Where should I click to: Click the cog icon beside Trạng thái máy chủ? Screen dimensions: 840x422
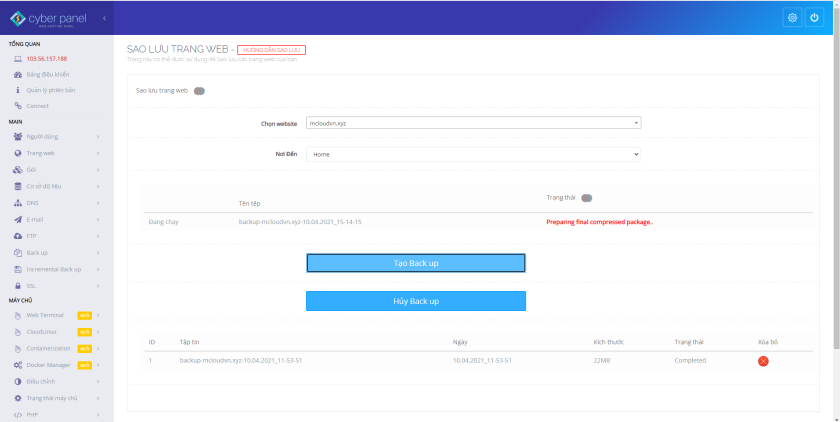[x=18, y=398]
